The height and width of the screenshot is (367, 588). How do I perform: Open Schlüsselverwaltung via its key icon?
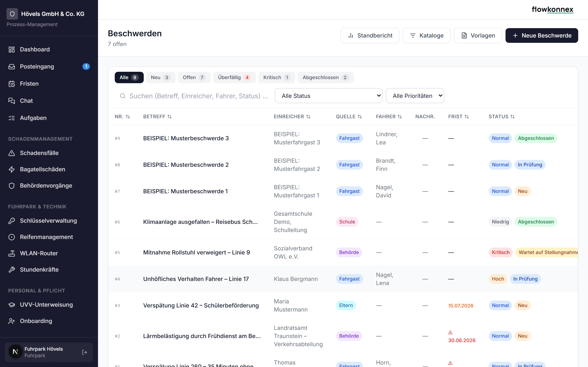12,221
